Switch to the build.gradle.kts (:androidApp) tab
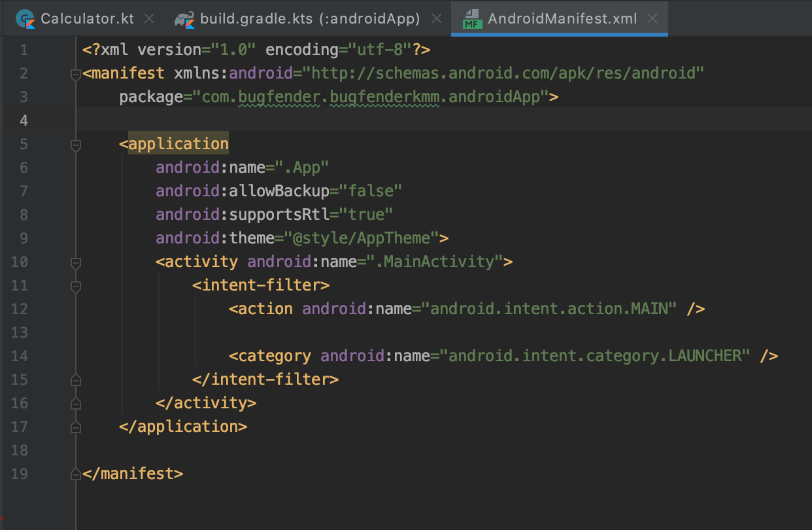The width and height of the screenshot is (812, 530). coord(307,18)
